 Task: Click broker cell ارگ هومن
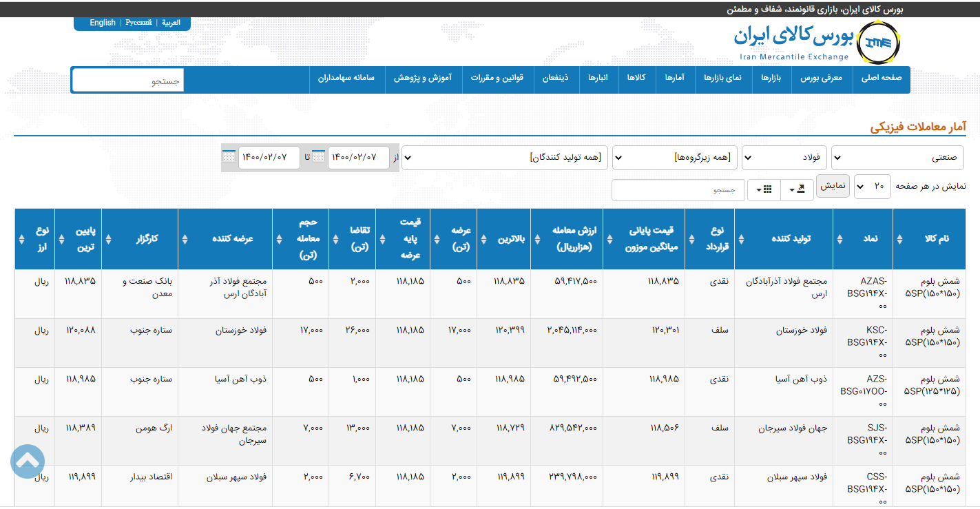pyautogui.click(x=140, y=441)
